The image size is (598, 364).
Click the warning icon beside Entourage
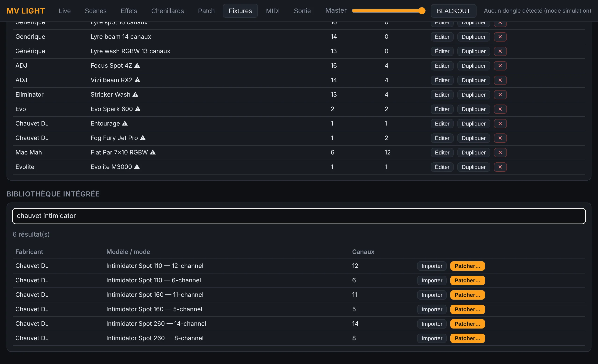coord(125,123)
